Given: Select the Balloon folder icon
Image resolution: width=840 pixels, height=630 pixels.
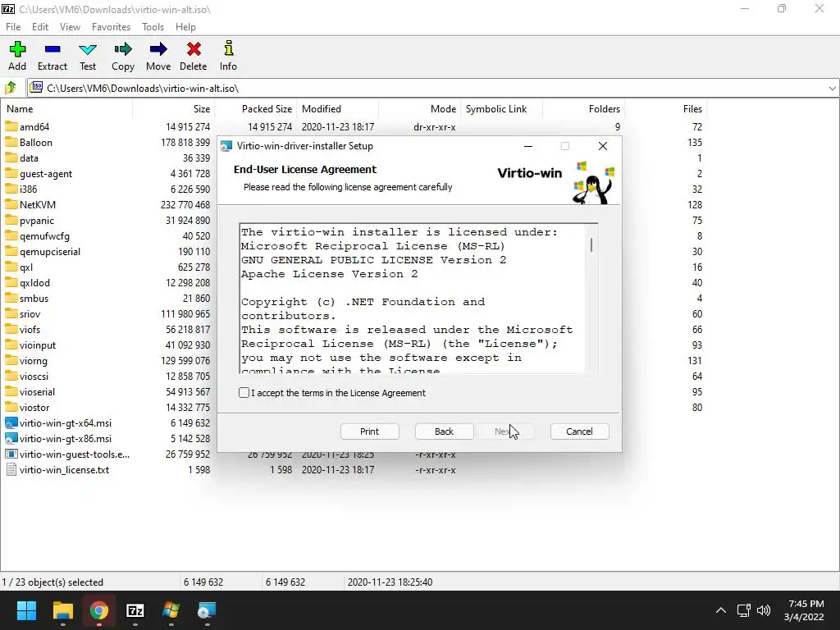Looking at the screenshot, I should [x=11, y=142].
